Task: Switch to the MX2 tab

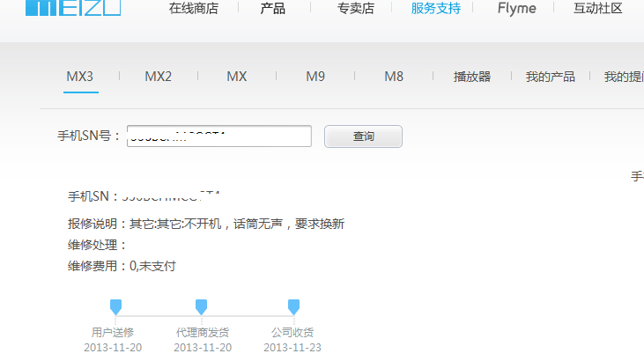Action: [158, 77]
